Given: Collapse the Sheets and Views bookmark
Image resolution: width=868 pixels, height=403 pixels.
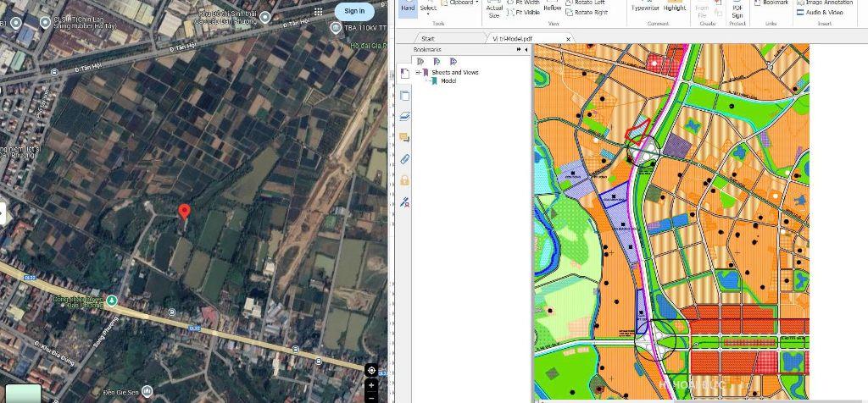Looking at the screenshot, I should [418, 73].
